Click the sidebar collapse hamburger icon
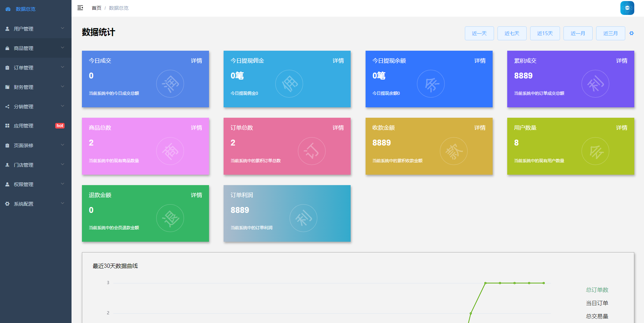644x323 pixels. [x=80, y=8]
